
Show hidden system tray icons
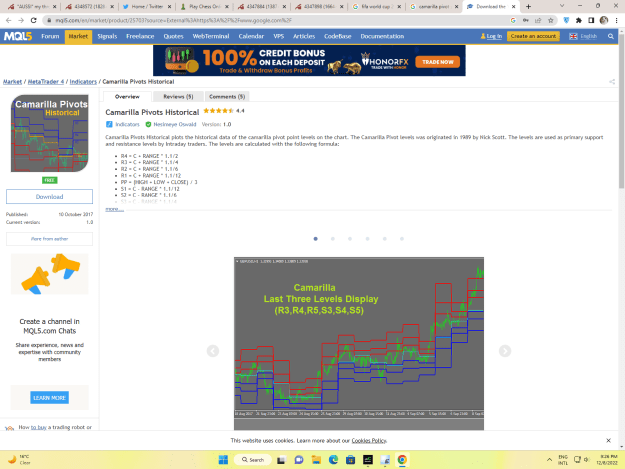click(549, 460)
